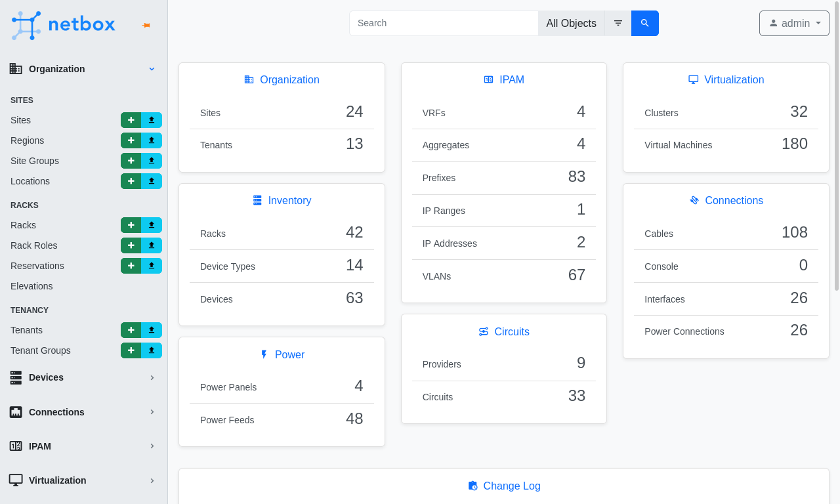Open the search filter icon beside All Objects

tap(618, 23)
